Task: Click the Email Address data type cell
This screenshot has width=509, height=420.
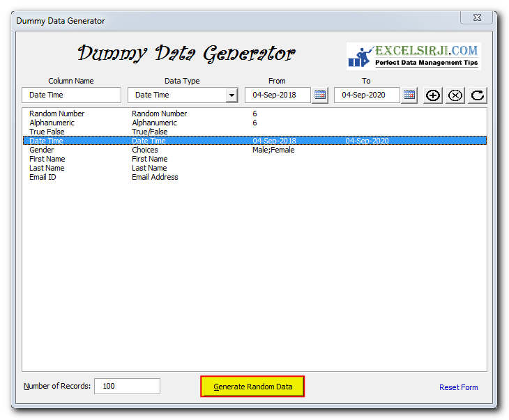Action: coord(155,177)
